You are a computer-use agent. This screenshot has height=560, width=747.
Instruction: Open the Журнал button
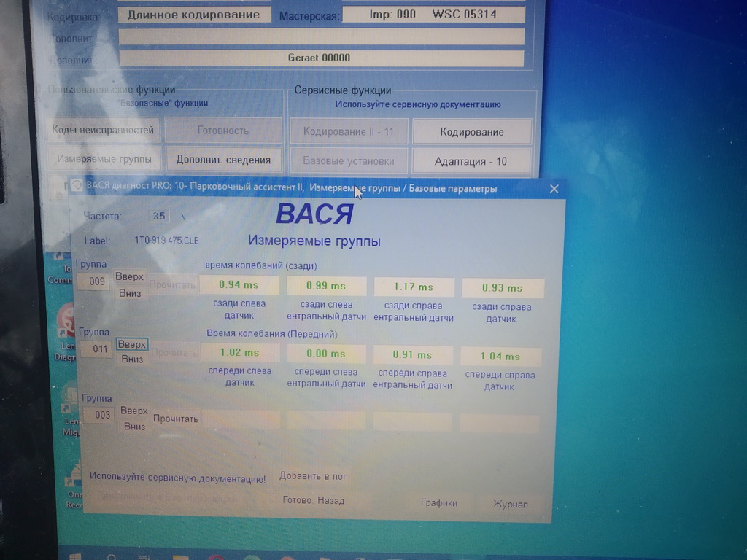point(511,504)
